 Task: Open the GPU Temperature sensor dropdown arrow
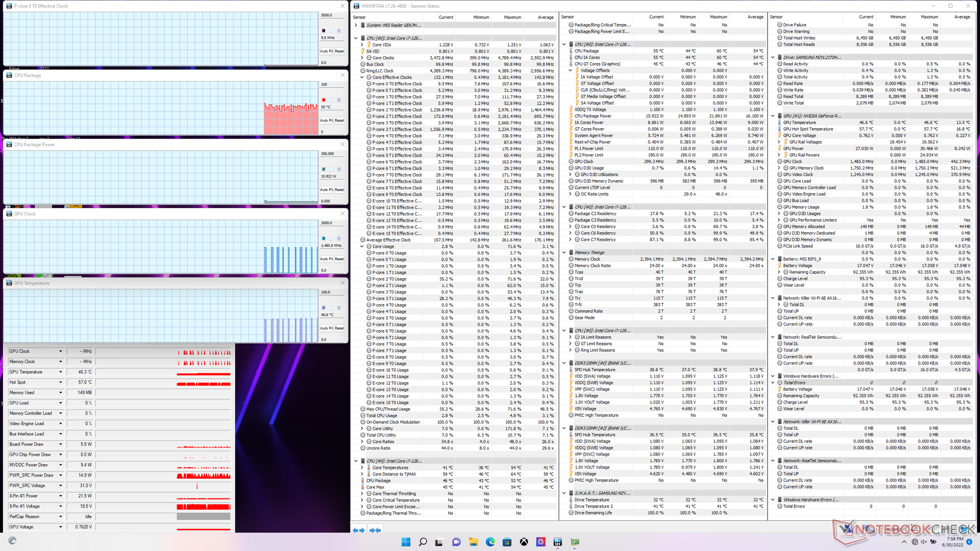pyautogui.click(x=60, y=372)
